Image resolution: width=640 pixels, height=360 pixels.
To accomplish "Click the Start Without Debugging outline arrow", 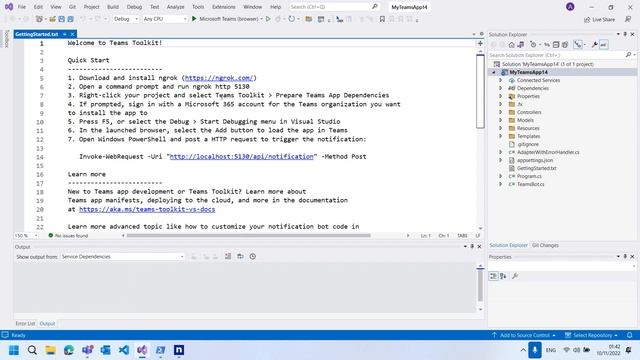I will click(x=268, y=19).
